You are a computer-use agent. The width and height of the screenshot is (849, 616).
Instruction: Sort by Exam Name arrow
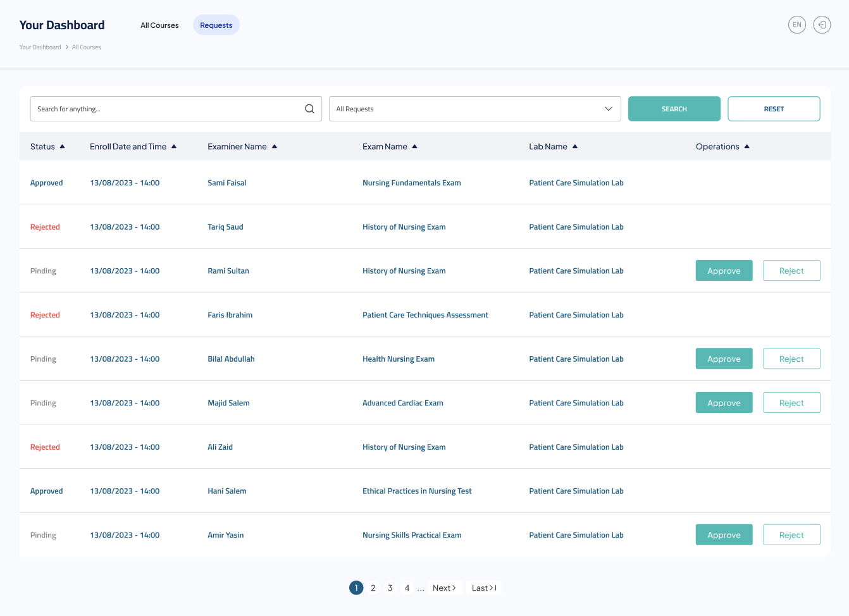click(414, 147)
